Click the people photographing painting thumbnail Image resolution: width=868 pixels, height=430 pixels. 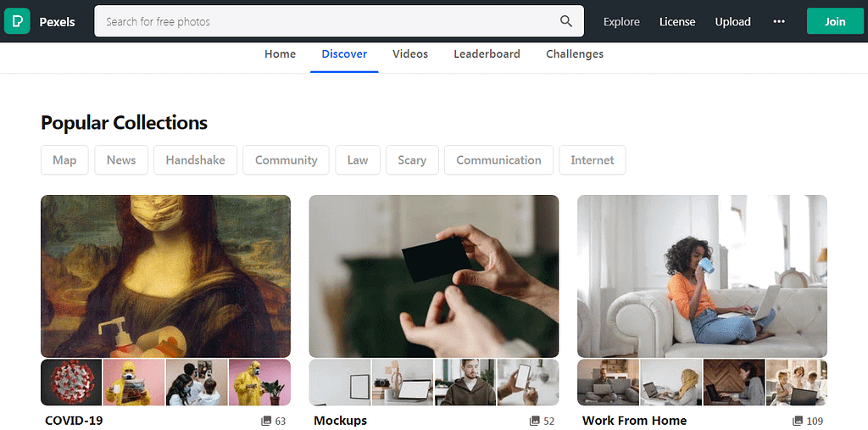[197, 383]
